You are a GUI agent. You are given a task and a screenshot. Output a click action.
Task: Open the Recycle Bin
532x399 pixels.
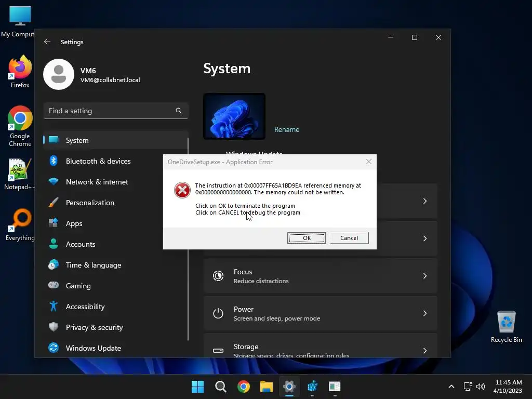point(506,327)
